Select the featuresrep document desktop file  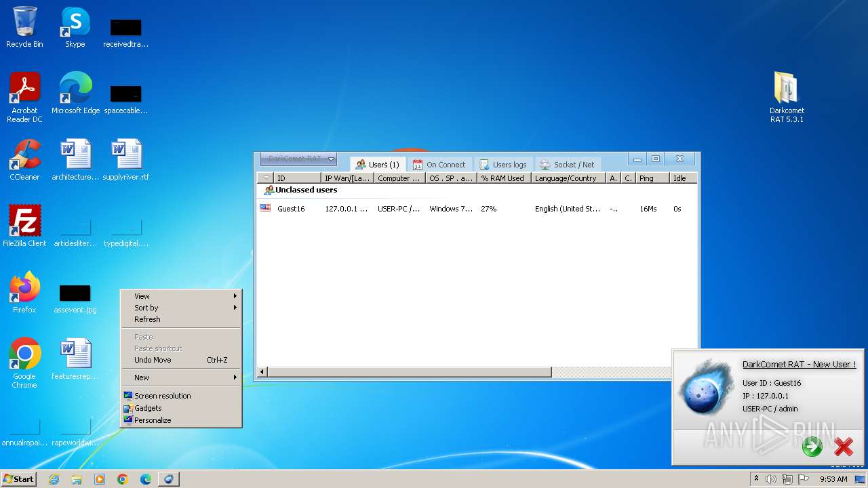pos(75,359)
